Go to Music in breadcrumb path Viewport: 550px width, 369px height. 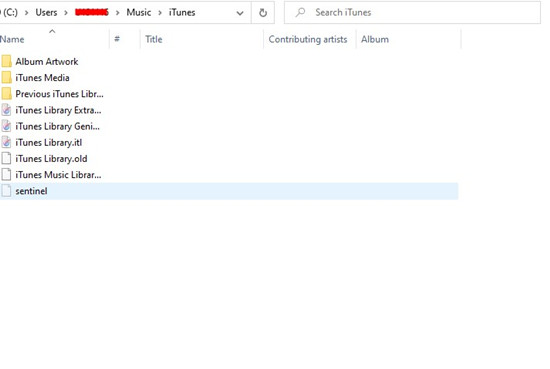[139, 12]
